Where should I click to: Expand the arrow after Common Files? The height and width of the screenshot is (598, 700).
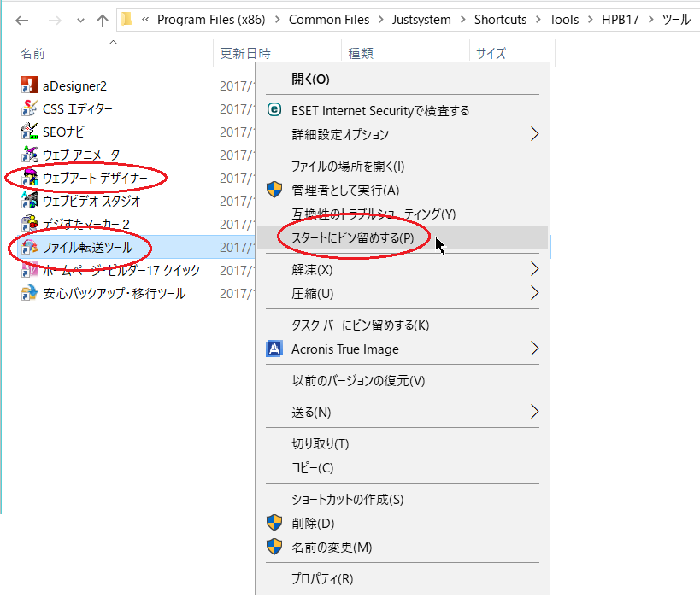coord(381,20)
